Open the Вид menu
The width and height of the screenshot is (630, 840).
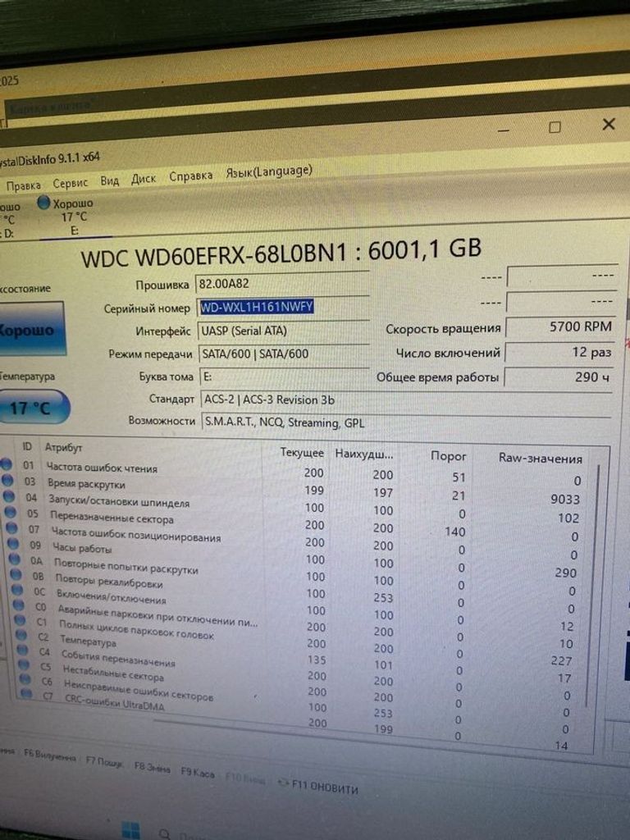110,180
